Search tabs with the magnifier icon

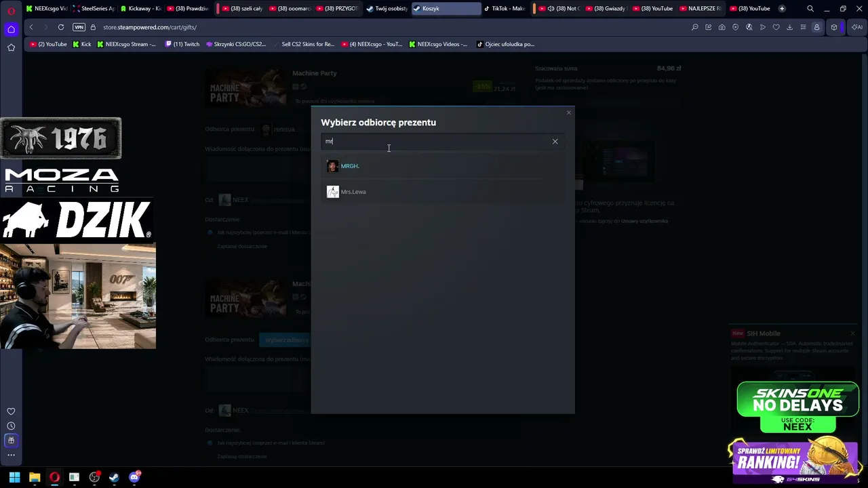click(x=810, y=9)
